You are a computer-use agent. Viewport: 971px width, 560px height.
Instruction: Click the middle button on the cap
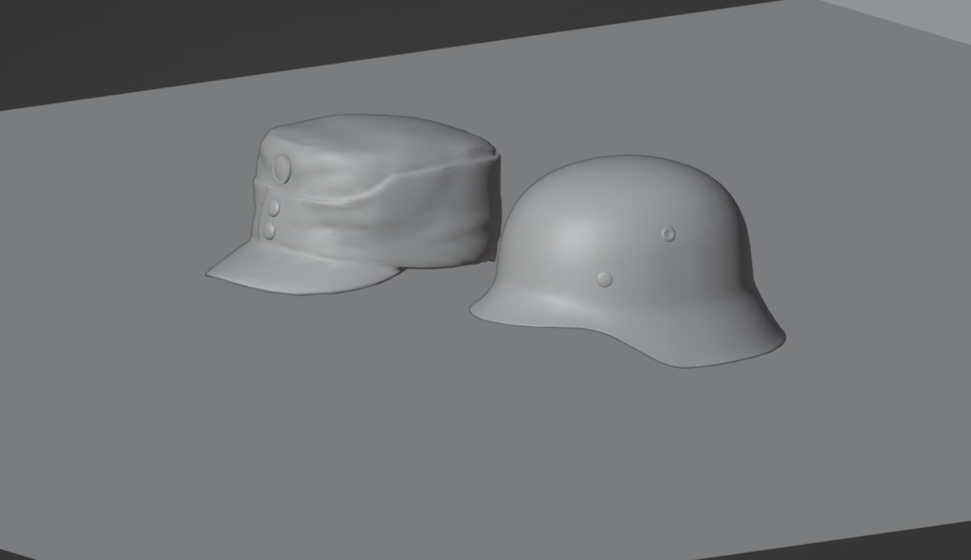pos(273,206)
